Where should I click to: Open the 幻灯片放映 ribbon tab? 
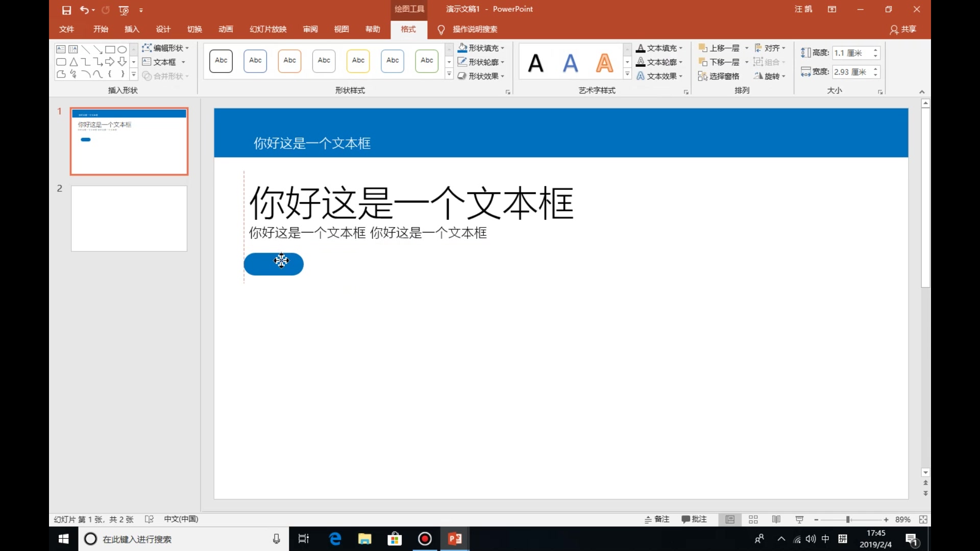click(x=267, y=29)
